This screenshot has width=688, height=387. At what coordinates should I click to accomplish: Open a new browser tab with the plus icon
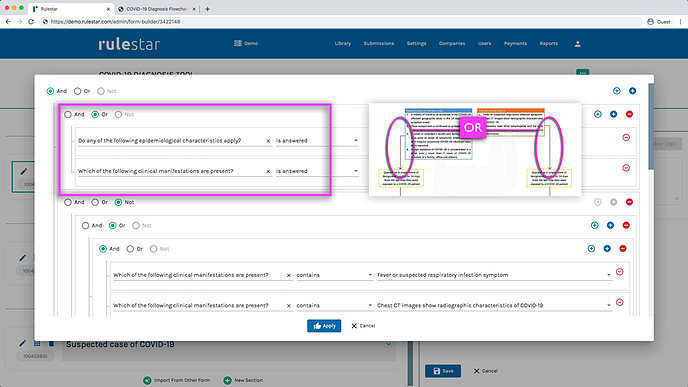(208, 9)
